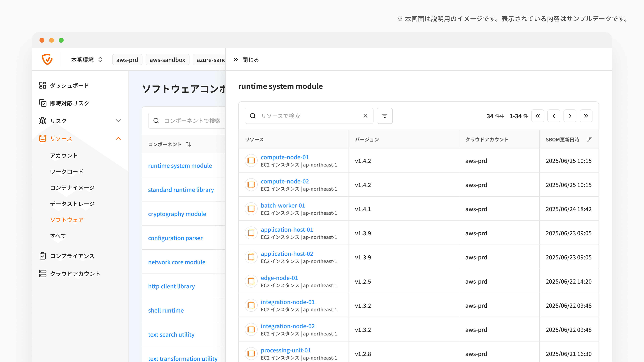Click the EC2 icon for edge-node-01
Image resolution: width=644 pixels, height=362 pixels.
(x=251, y=281)
